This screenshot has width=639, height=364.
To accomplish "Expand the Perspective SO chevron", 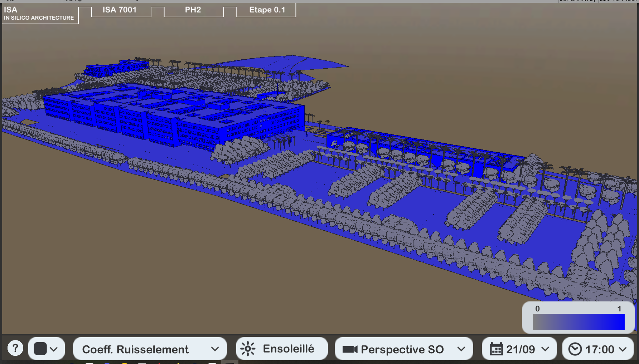I will pyautogui.click(x=461, y=349).
